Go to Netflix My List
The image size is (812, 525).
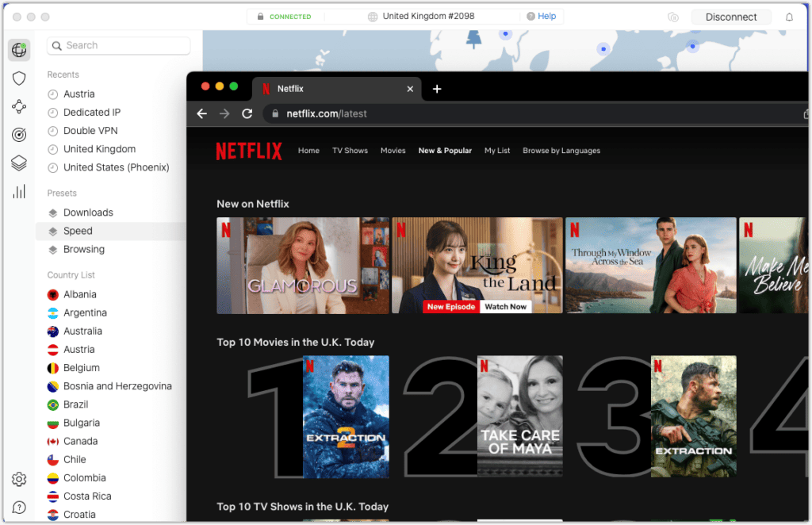point(497,151)
